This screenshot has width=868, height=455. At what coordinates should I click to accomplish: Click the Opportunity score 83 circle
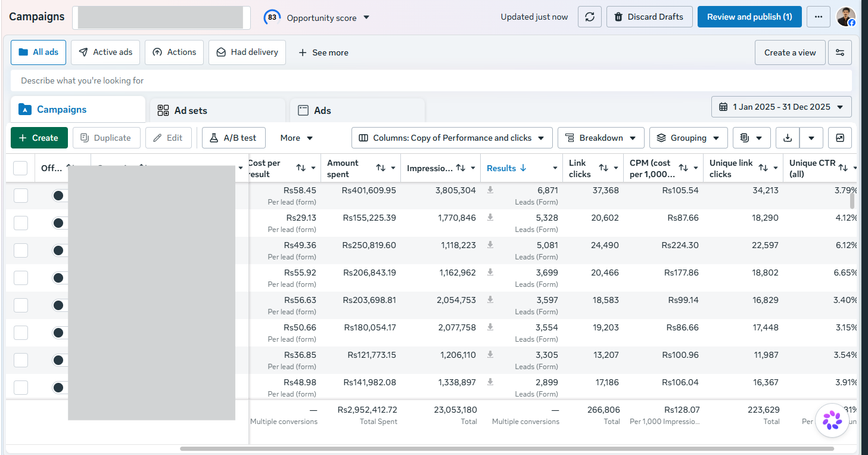(272, 17)
